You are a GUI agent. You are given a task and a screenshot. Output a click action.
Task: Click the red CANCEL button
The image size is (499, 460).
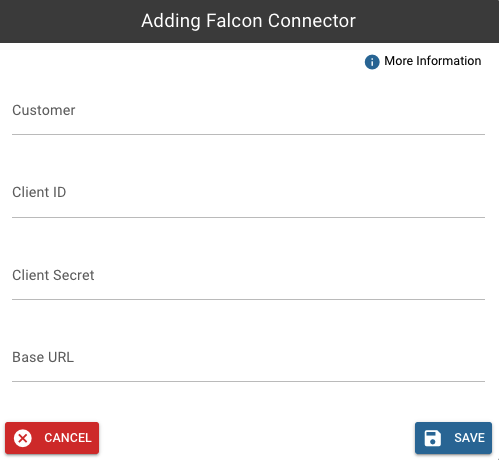[x=52, y=438]
